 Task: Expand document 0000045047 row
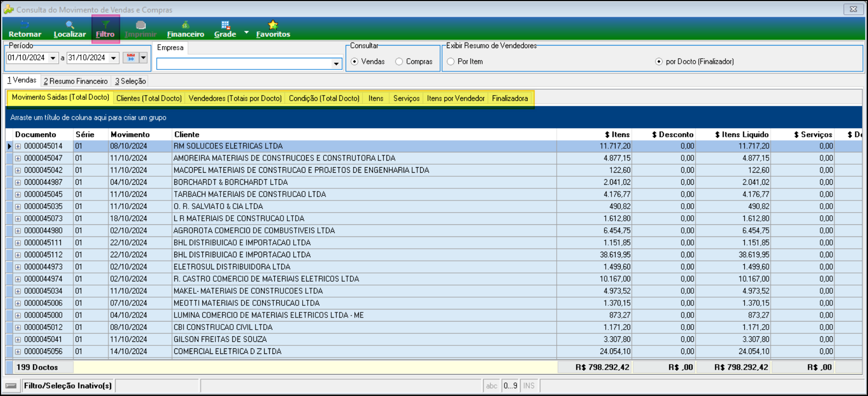point(18,159)
